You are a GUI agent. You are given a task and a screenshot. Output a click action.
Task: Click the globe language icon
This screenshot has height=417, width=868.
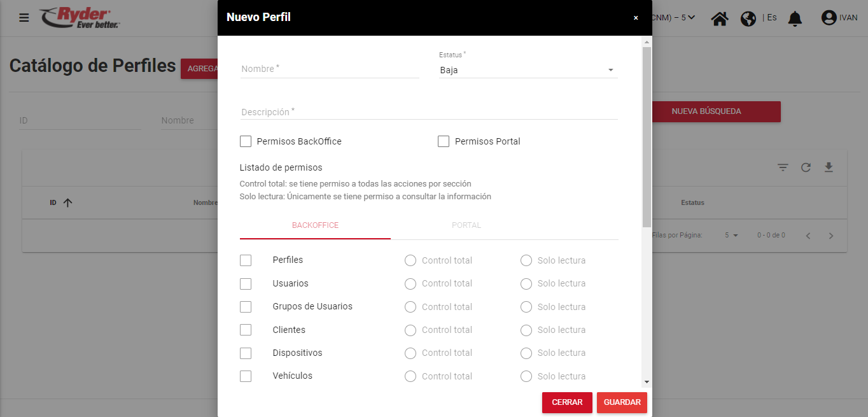(x=748, y=18)
